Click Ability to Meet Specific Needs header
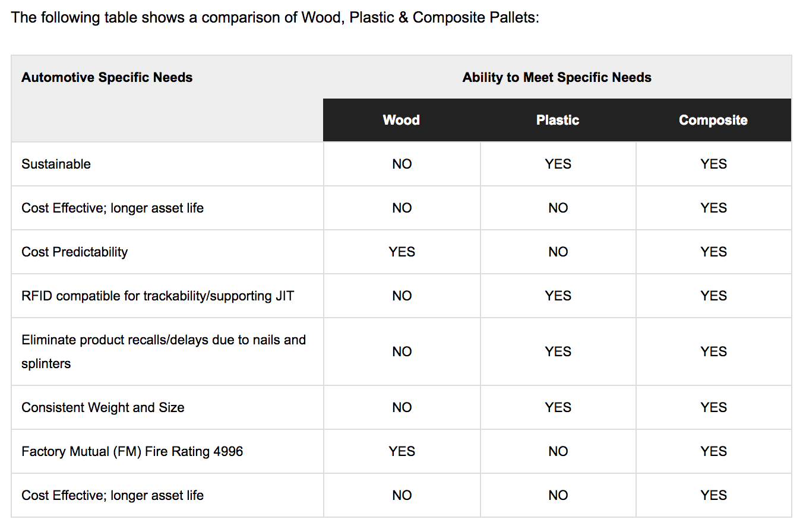Viewport: 803px width, 532px height. (x=557, y=77)
